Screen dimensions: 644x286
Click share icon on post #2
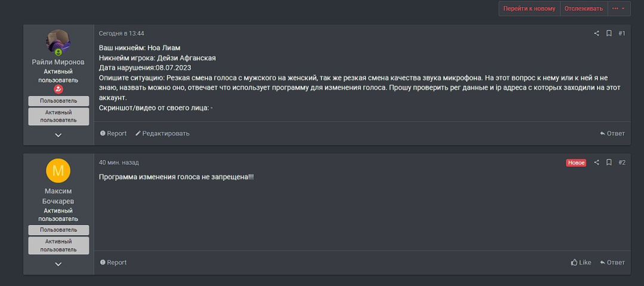[596, 162]
